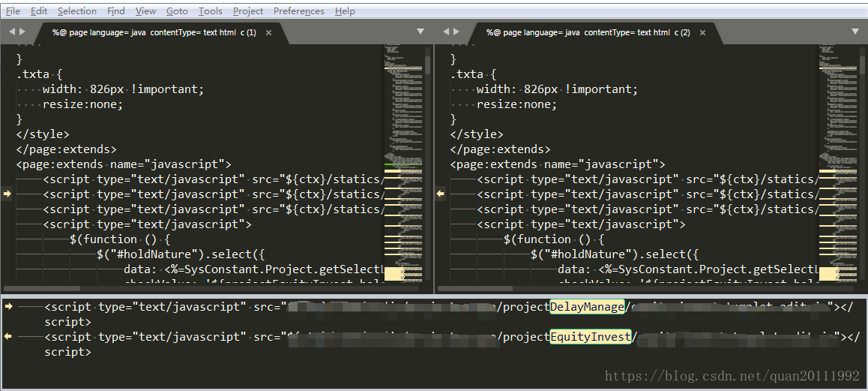Click 'resize:none;' line in left pane
This screenshot has height=391, width=868.
(x=82, y=104)
